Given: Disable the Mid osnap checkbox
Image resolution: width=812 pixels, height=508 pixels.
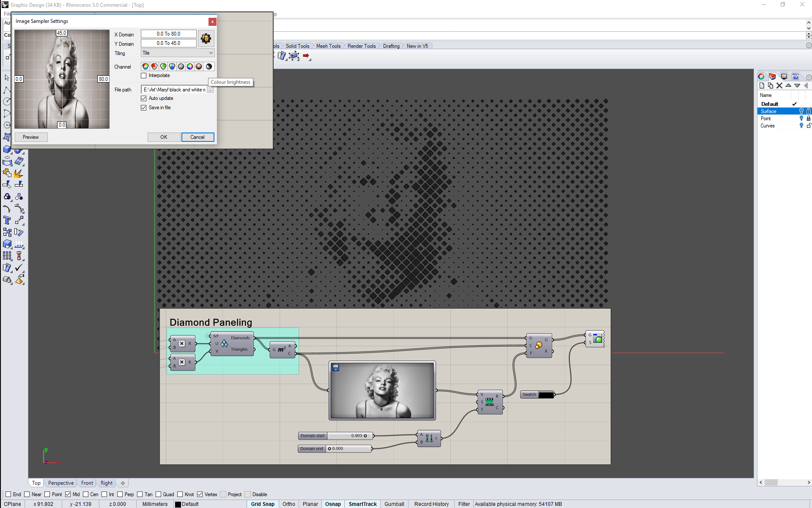Looking at the screenshot, I should tap(68, 494).
